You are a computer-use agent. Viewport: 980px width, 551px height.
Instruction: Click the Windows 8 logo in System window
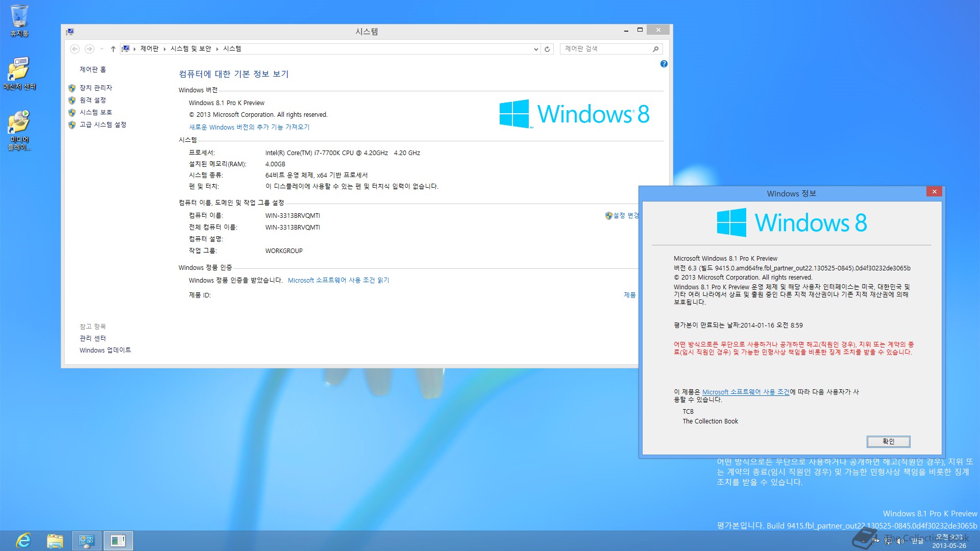coord(575,114)
